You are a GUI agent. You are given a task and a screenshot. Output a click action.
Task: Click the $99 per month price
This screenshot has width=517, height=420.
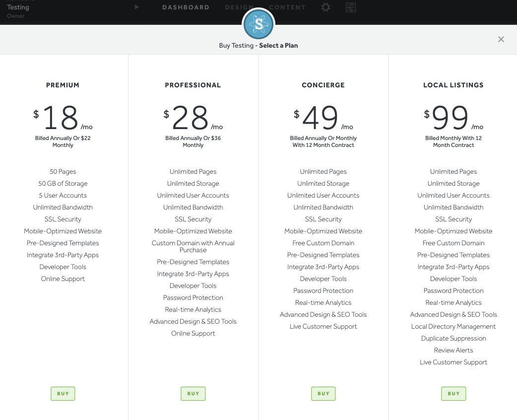[x=453, y=118]
